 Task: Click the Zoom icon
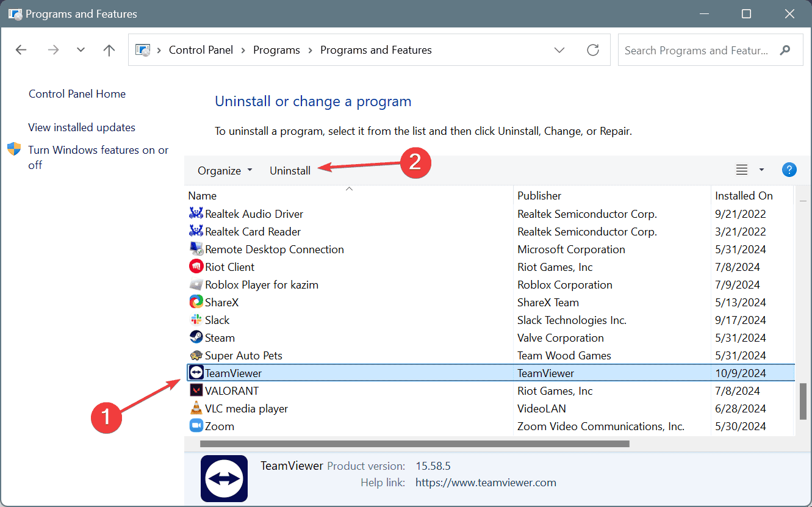(x=196, y=426)
